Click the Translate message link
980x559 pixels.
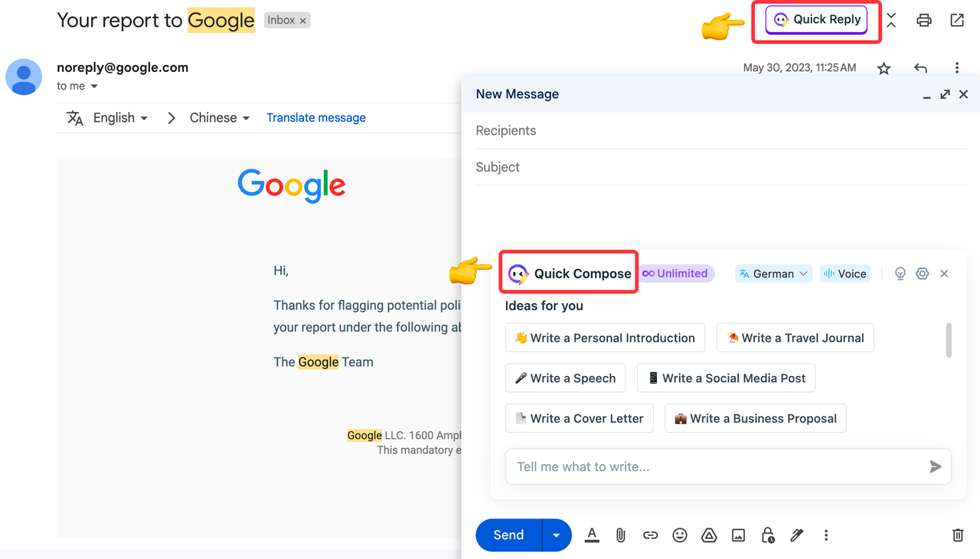pos(316,118)
